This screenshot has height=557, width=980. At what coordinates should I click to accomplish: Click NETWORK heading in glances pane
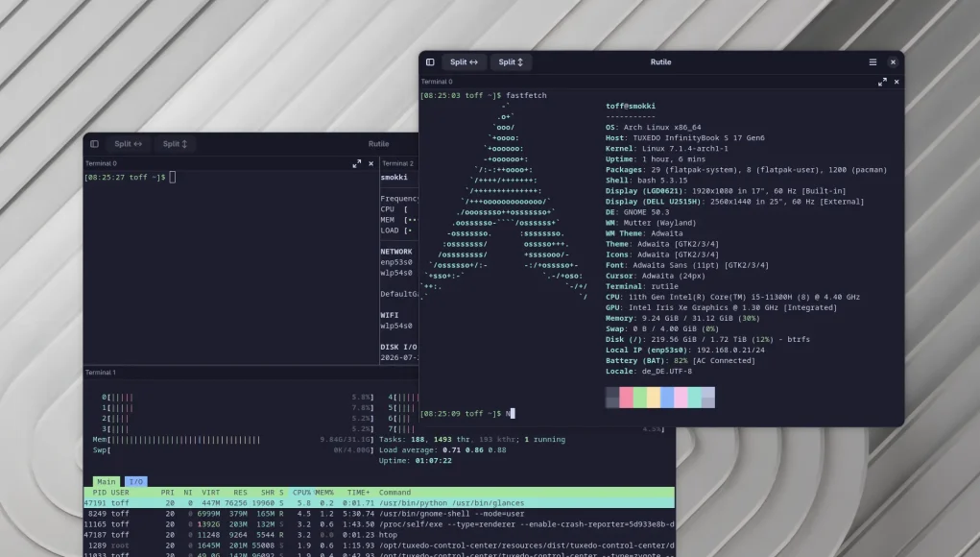click(x=396, y=252)
